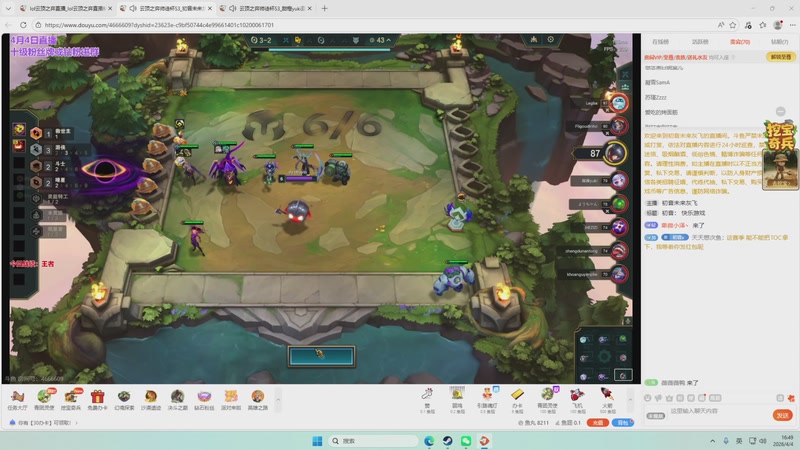This screenshot has height=450, width=800.
Task: Select the minimap tile in game overlay
Action: point(623,376)
